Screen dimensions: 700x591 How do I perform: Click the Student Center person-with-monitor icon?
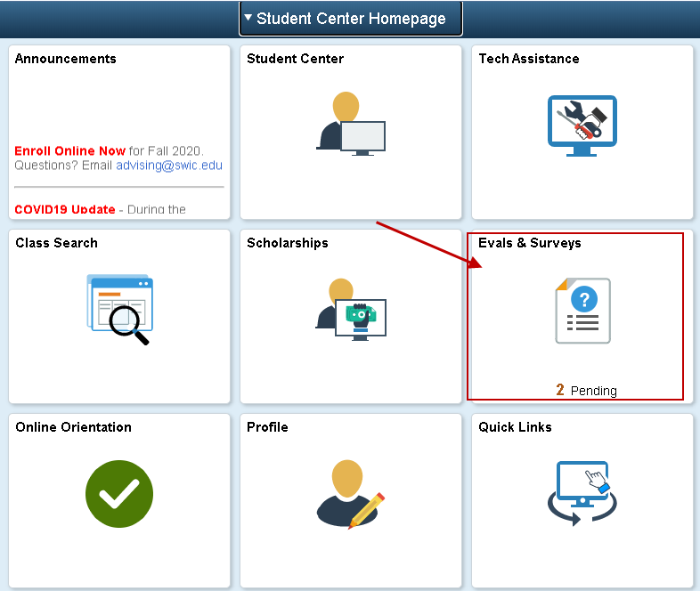click(350, 125)
